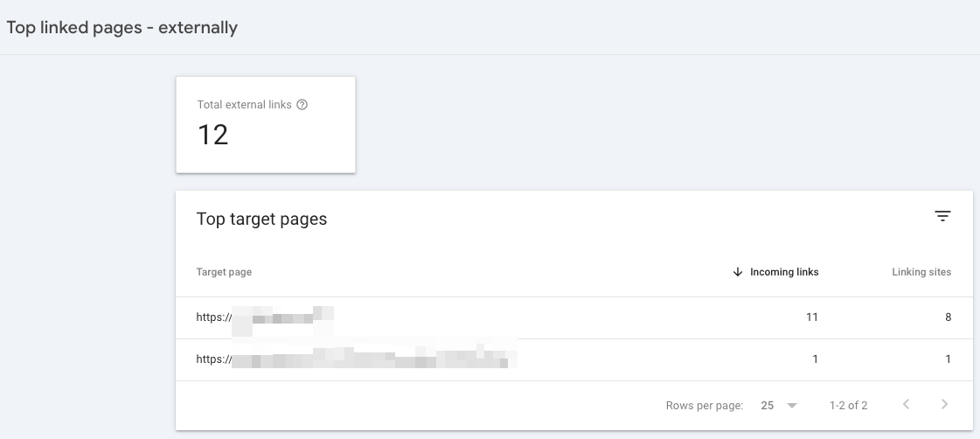Click the 8 linking sites value
The image size is (980, 439).
point(948,317)
